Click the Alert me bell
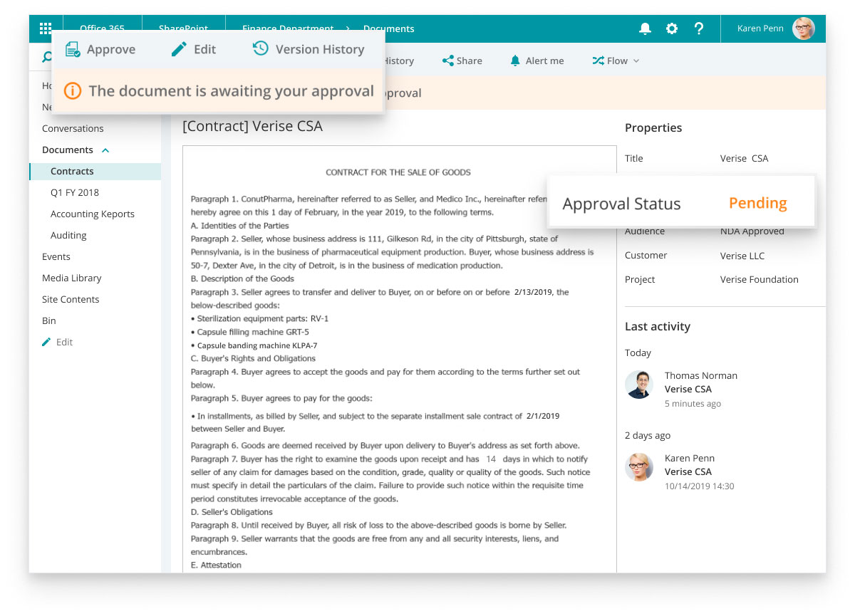The width and height of the screenshot is (855, 616). (x=515, y=61)
